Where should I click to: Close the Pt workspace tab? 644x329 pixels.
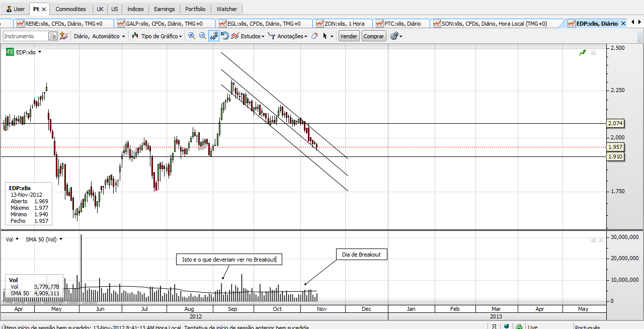44,9
